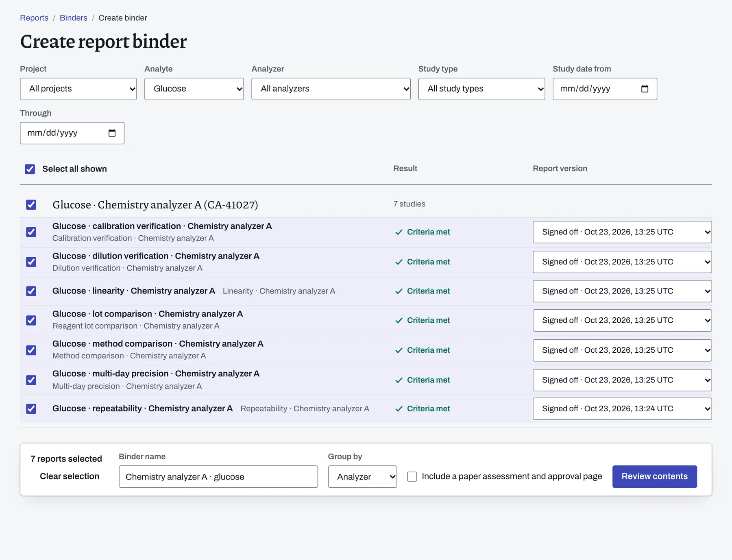The image size is (732, 560).
Task: Uncheck the method comparison study checkbox
Action: click(31, 350)
